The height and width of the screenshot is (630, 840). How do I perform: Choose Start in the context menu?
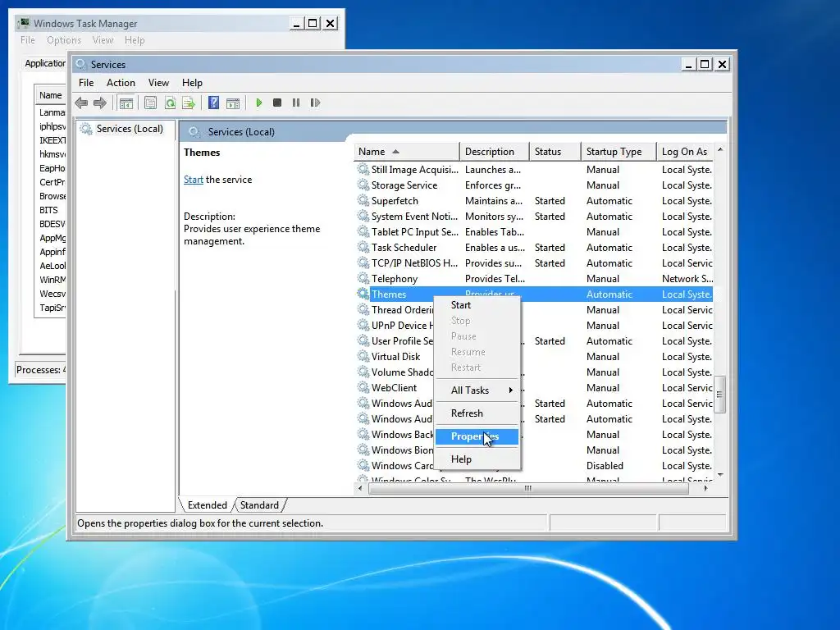coord(477,305)
